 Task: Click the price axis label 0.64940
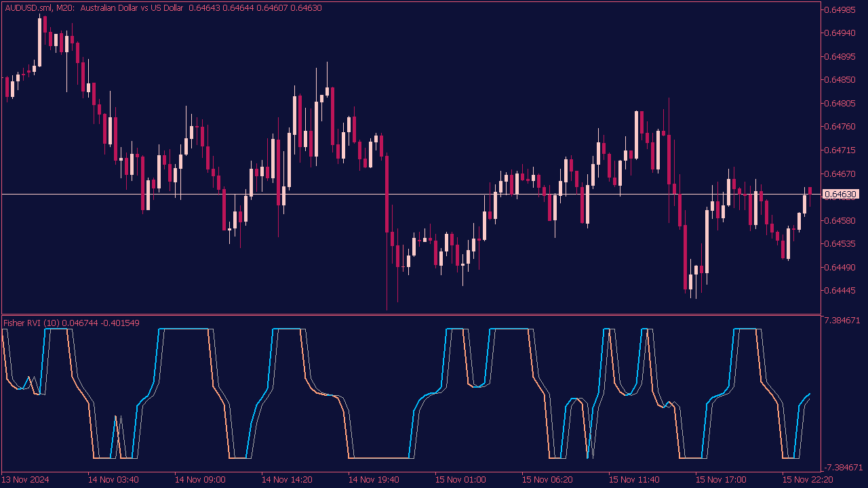coord(839,33)
